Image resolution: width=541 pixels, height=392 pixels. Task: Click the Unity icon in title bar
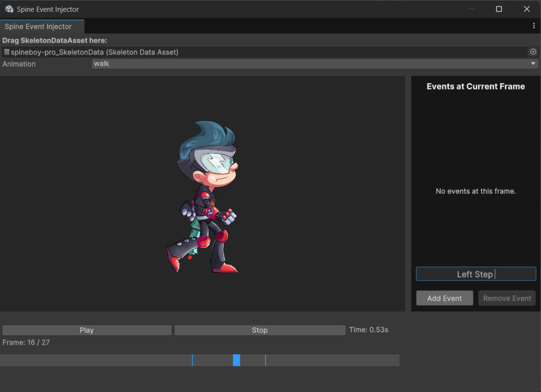[9, 9]
